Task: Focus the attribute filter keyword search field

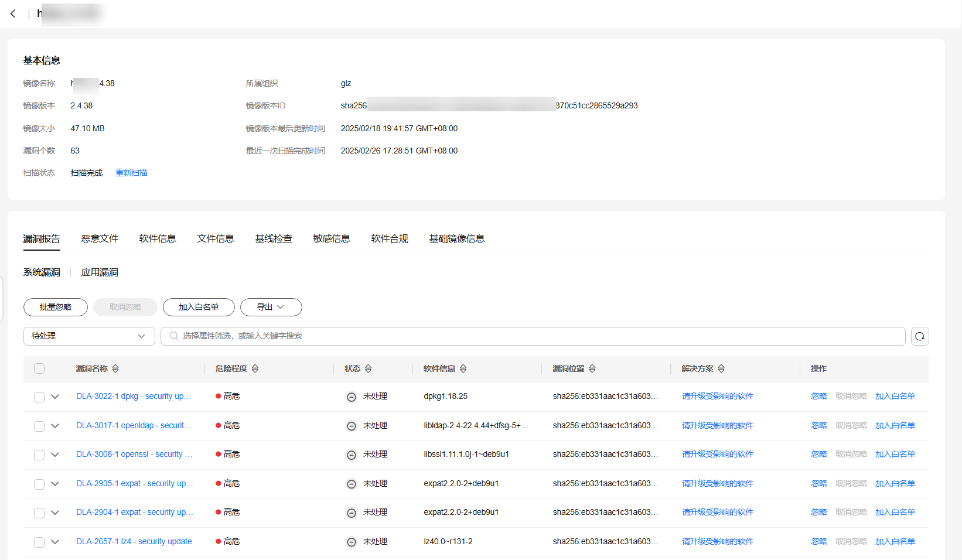Action: (533, 336)
